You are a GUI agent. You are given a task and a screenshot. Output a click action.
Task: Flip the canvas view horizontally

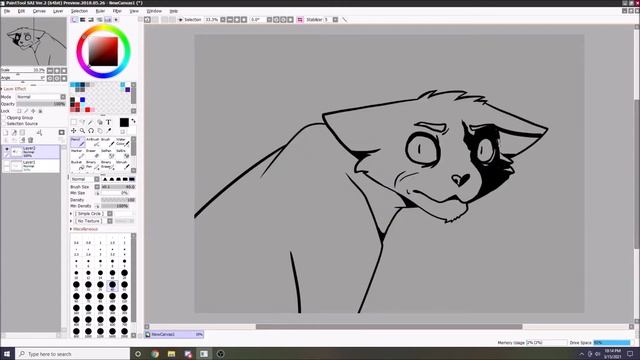pyautogui.click(x=300, y=20)
